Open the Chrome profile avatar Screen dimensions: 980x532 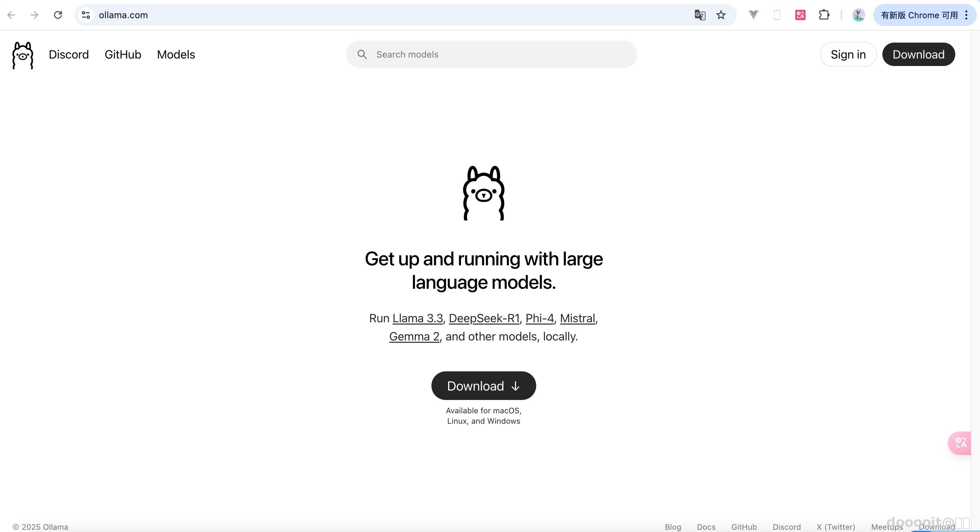(858, 15)
